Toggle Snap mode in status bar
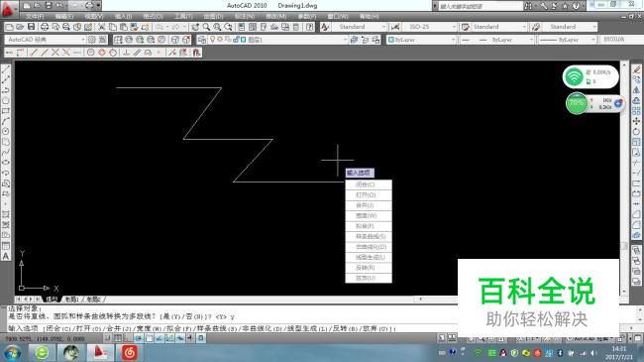 (107, 338)
